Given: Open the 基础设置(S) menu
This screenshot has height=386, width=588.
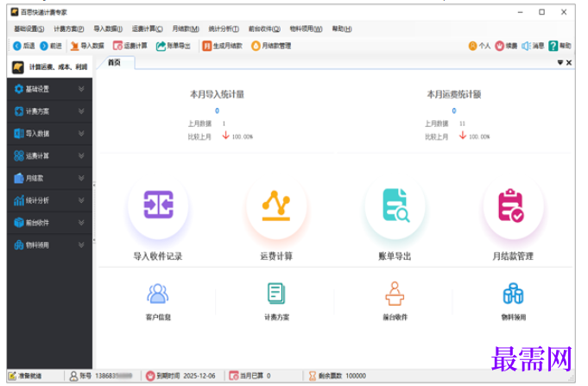Looking at the screenshot, I should [x=28, y=28].
